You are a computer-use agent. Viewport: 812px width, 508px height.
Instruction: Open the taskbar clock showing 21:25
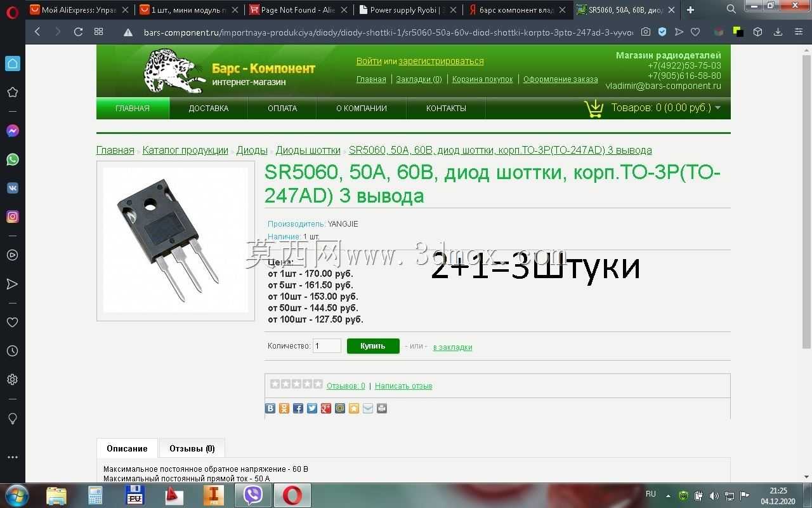point(778,496)
